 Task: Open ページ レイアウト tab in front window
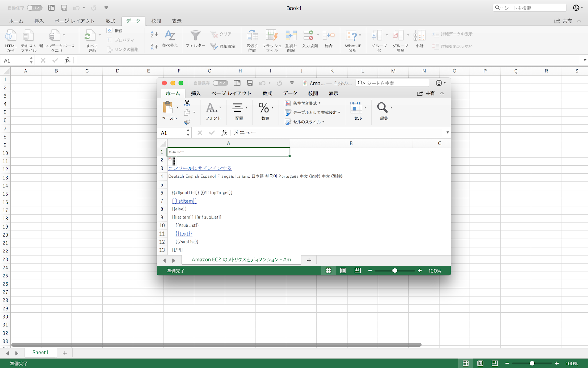pos(231,93)
